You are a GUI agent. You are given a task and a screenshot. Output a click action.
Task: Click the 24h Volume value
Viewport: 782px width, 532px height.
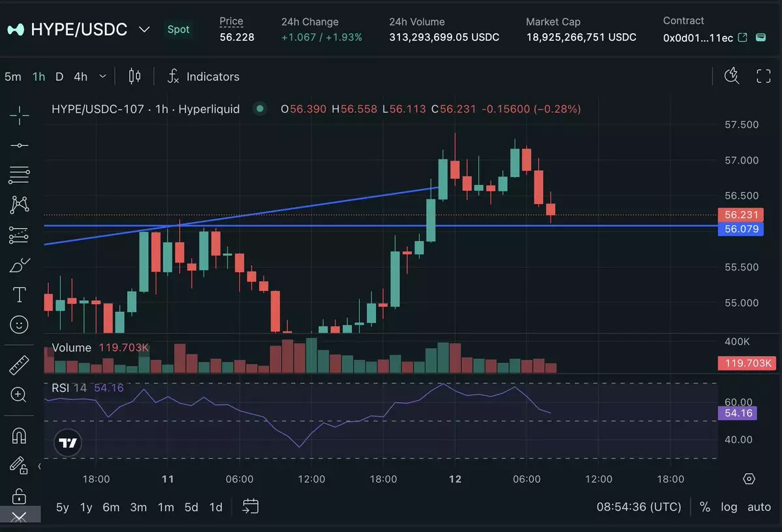(x=444, y=37)
